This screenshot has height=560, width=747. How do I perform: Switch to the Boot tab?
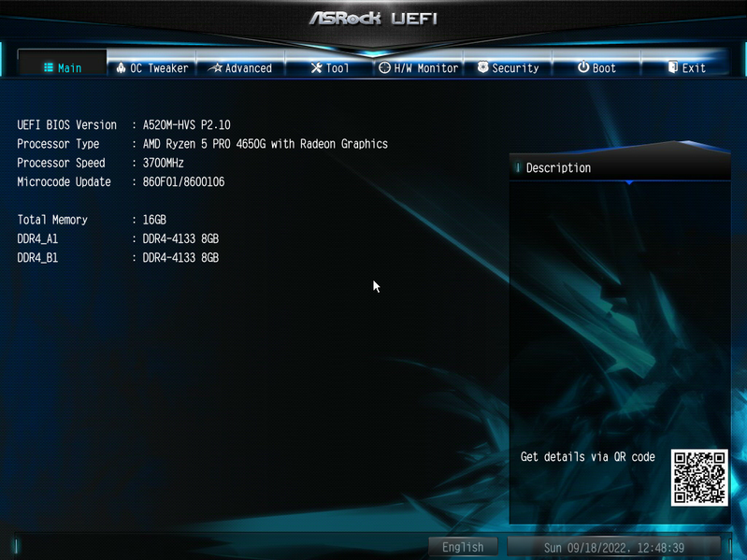tap(596, 65)
